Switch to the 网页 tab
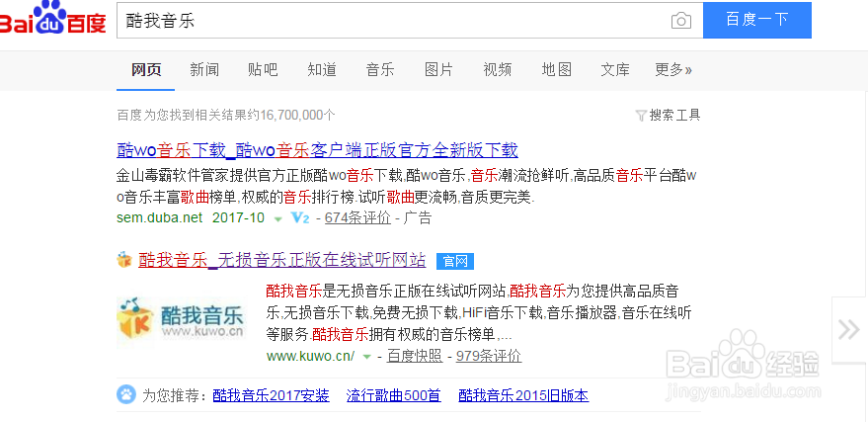Viewport: 868px width, 422px height. click(146, 70)
